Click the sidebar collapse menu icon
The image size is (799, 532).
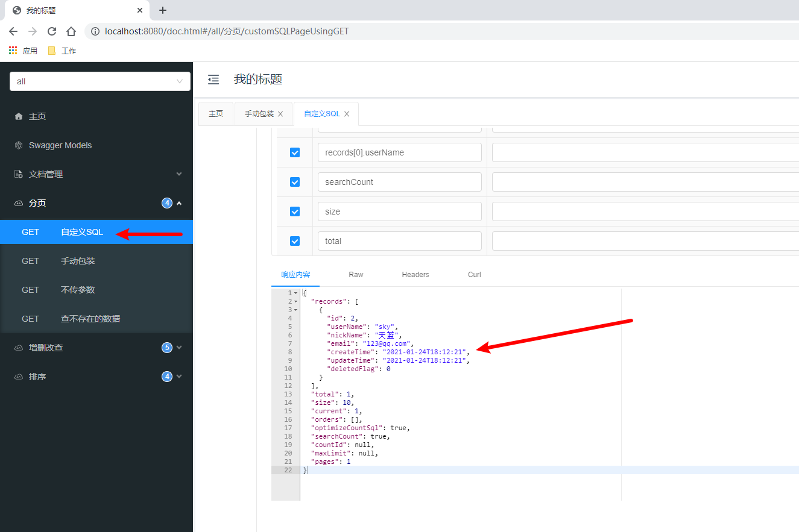[x=213, y=80]
